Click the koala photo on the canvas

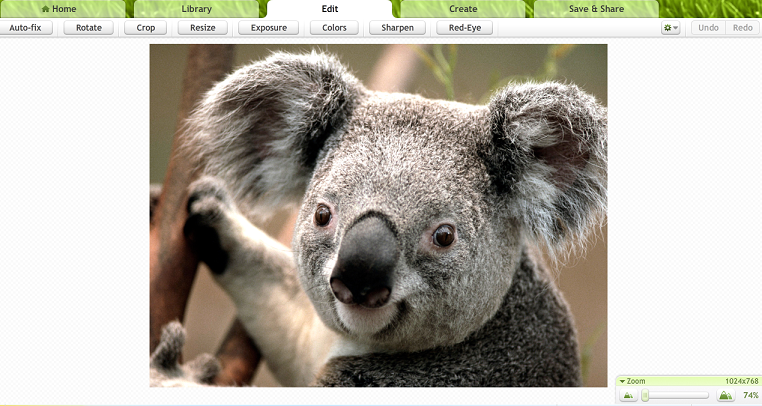pos(378,215)
